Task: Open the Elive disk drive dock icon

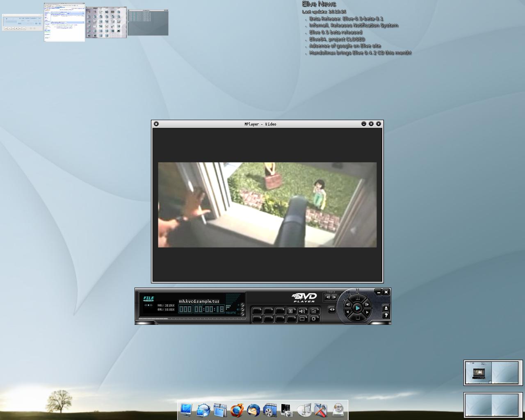Action: coord(338,410)
